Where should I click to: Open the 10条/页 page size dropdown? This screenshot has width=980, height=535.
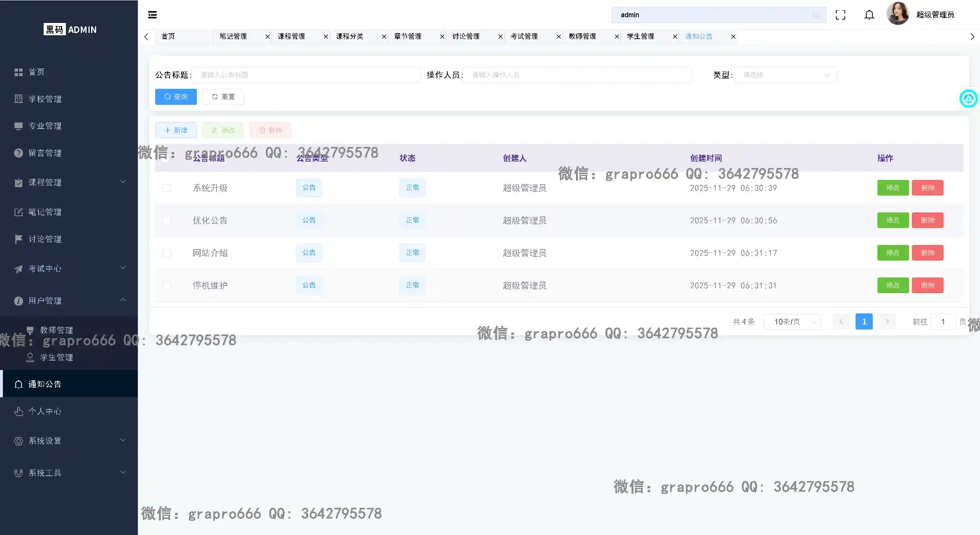click(x=792, y=322)
